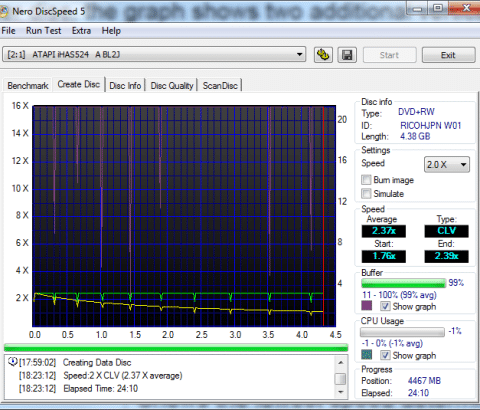Uncheck Show graph under CPU Usage
This screenshot has height=410, width=480.
385,355
